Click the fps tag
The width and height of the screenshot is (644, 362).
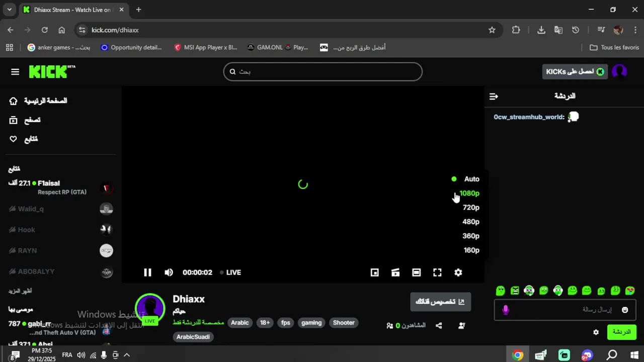coord(286,323)
